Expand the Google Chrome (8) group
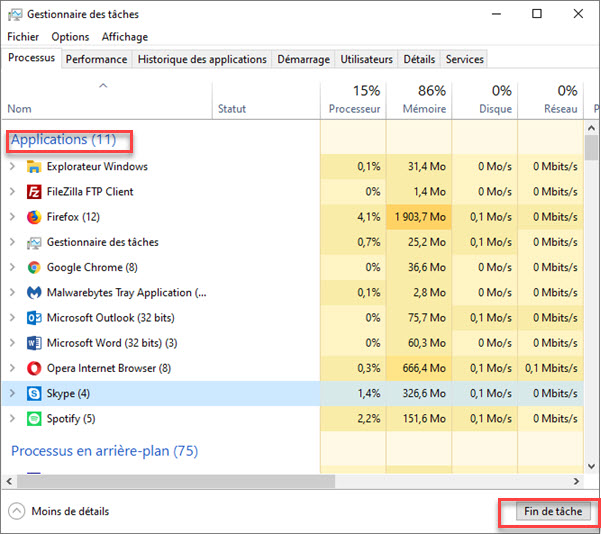 12,268
